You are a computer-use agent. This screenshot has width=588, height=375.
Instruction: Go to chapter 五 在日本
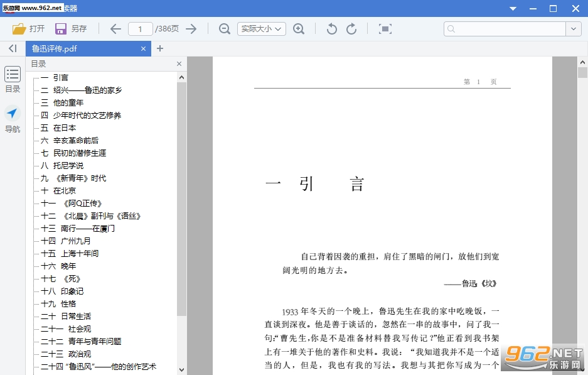click(58, 128)
